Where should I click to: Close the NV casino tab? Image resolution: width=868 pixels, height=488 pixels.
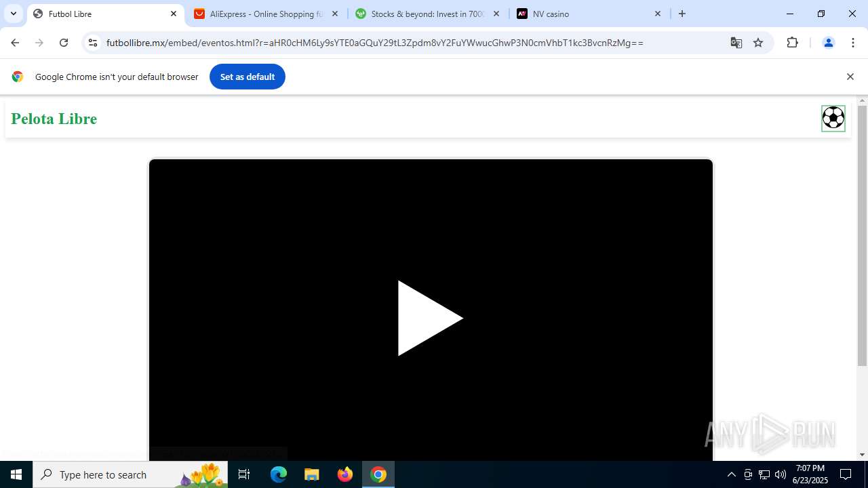click(x=658, y=14)
